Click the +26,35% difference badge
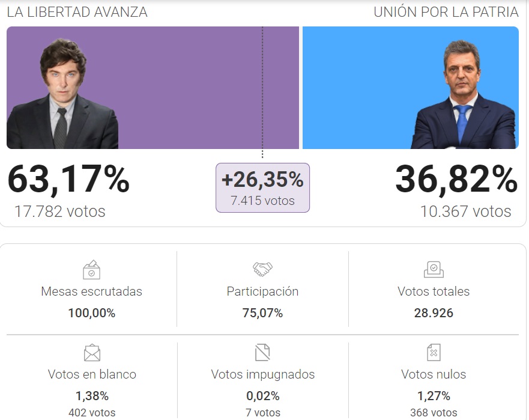The image size is (529, 420). (x=262, y=187)
